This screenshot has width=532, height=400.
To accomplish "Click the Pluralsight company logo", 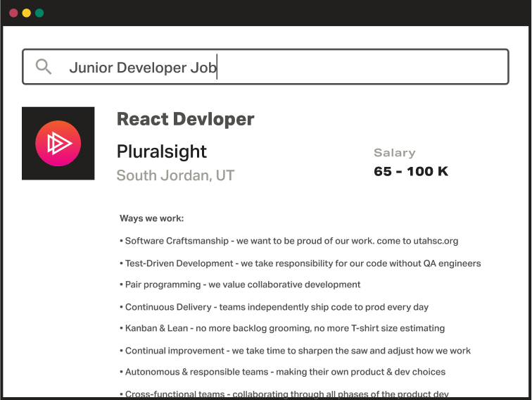I will [x=58, y=143].
